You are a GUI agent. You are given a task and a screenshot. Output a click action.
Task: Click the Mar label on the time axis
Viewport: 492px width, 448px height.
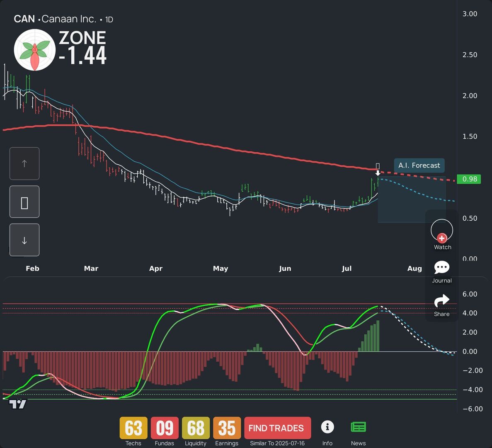coord(91,268)
